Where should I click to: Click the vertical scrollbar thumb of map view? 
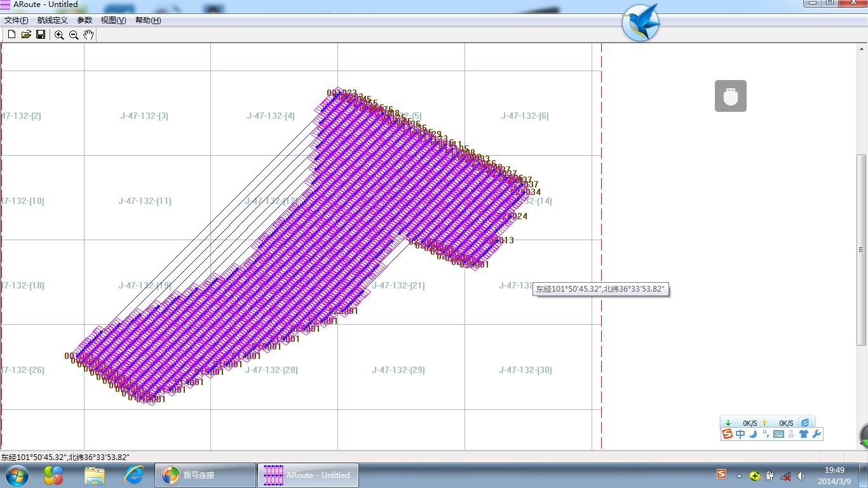tap(862, 250)
